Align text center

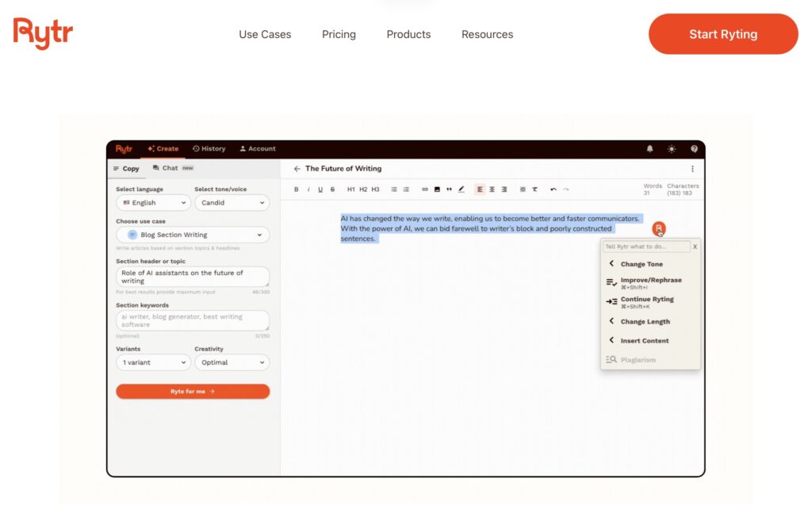pos(492,189)
